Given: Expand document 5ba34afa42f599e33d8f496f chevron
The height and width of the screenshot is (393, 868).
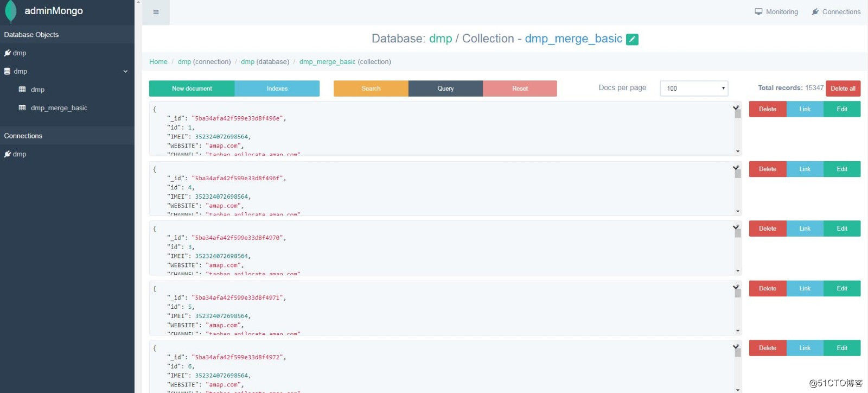Looking at the screenshot, I should [x=736, y=167].
